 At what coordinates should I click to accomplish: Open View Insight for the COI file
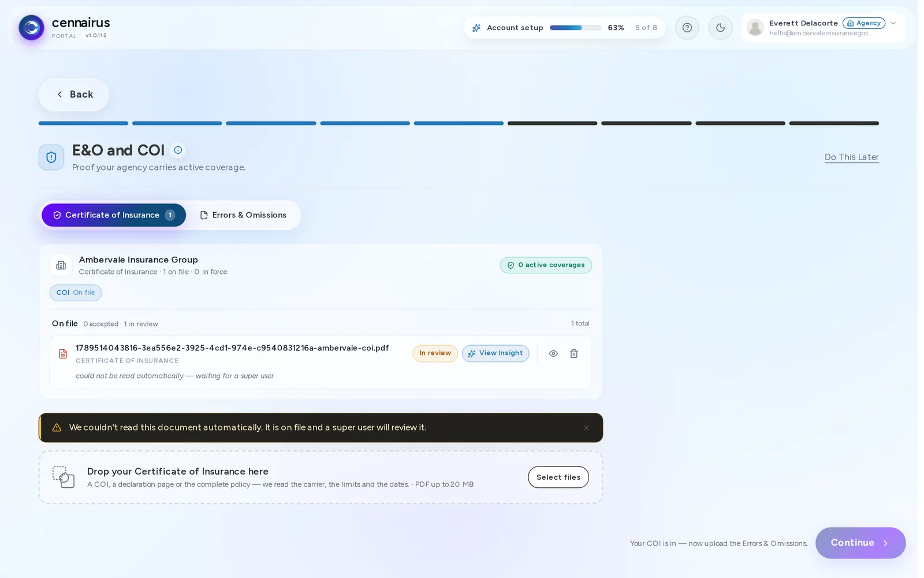click(x=495, y=353)
